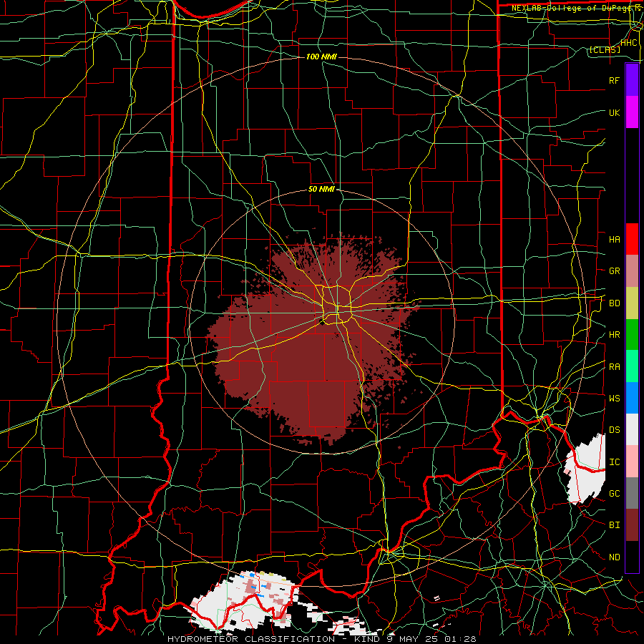Click the RF legend label
Image resolution: width=644 pixels, height=644 pixels.
click(614, 80)
